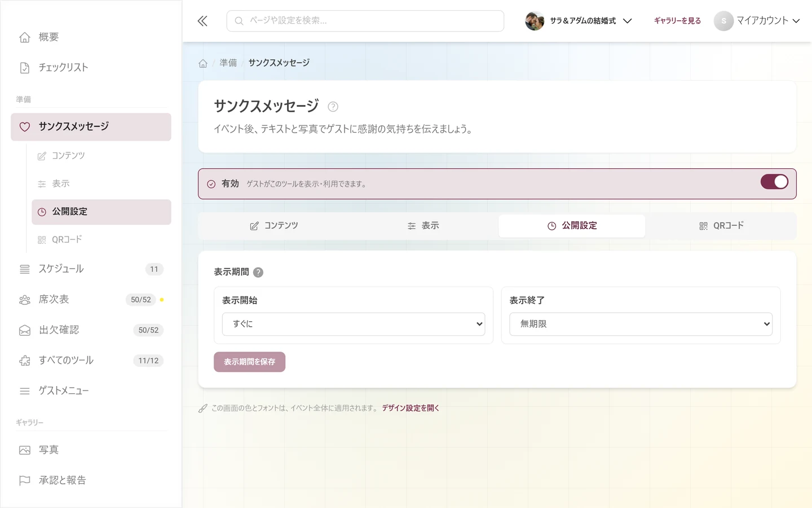Open 表示 in sidebar submenu
Screen dimensions: 812x508
(101, 184)
